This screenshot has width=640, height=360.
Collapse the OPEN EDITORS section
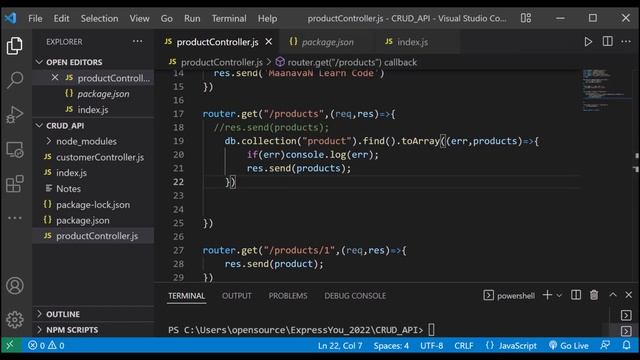pos(74,62)
